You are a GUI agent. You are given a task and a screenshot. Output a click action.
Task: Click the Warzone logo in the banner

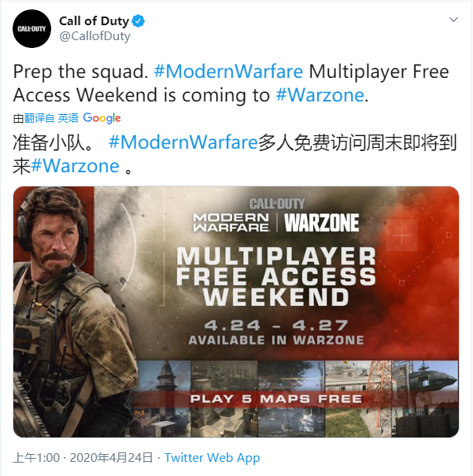pyautogui.click(x=322, y=223)
